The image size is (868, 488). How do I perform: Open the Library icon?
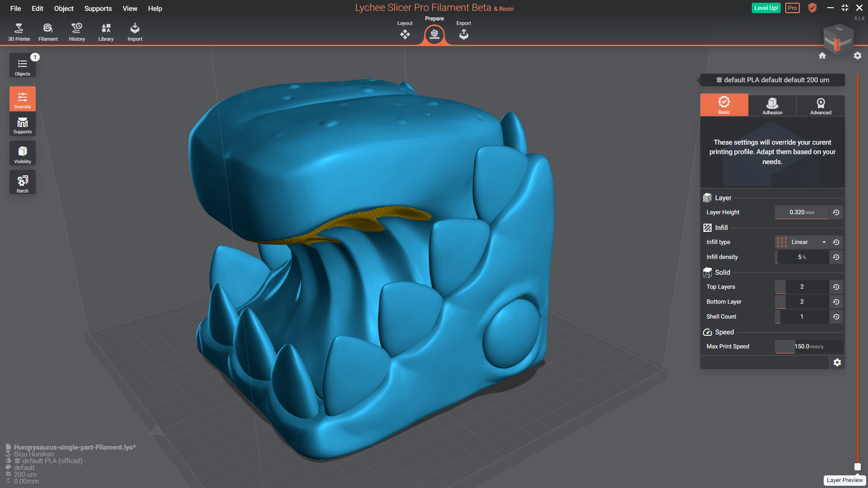coord(106,32)
